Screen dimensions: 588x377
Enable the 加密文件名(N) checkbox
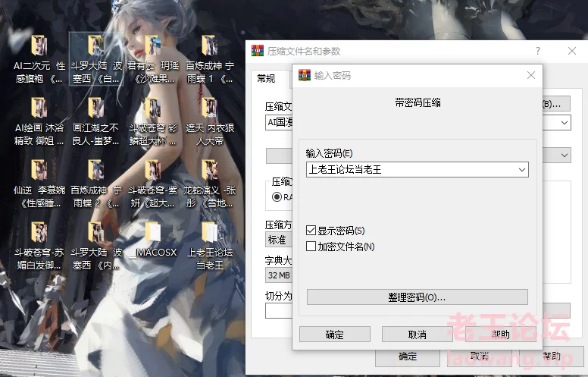(x=311, y=247)
